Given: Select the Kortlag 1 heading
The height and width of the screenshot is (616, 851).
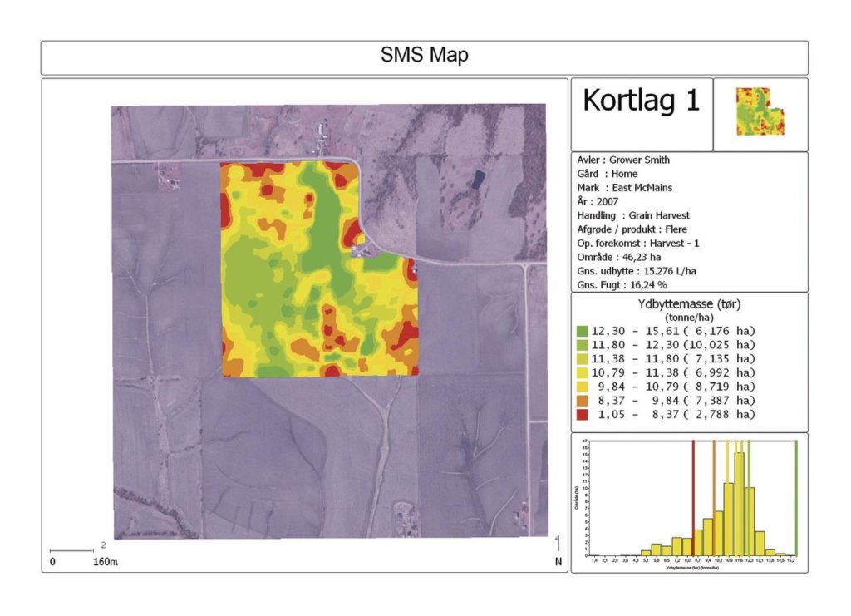Looking at the screenshot, I should click(641, 100).
